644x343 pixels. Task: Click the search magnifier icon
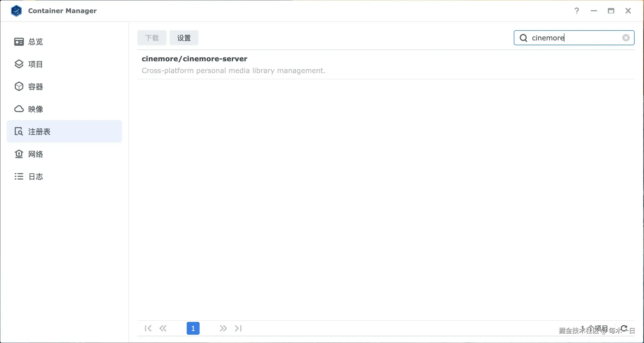coord(523,38)
